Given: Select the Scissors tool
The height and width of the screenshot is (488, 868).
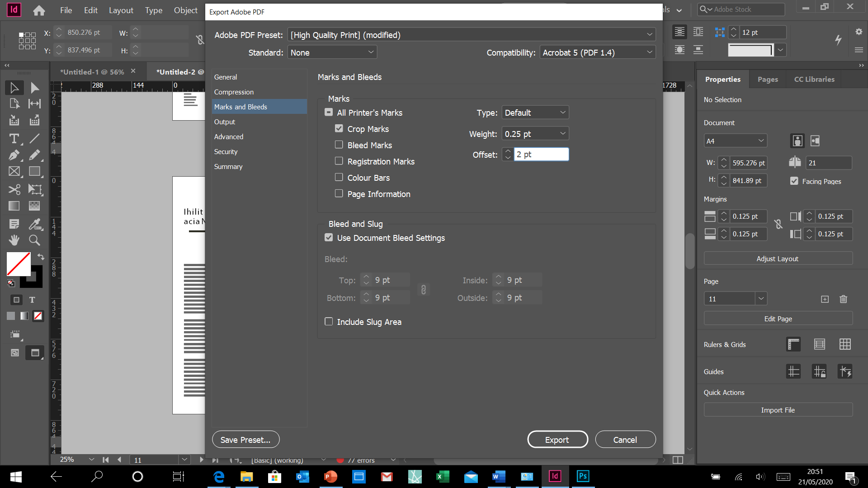Looking at the screenshot, I should tap(14, 189).
